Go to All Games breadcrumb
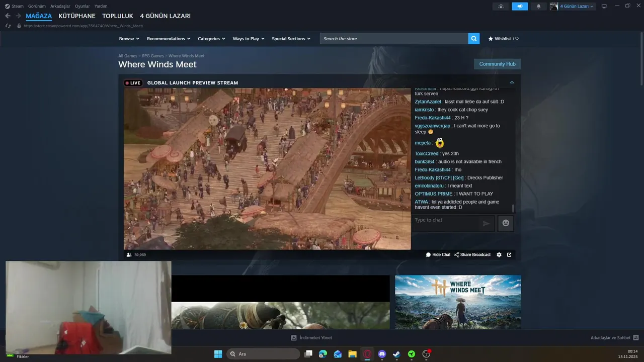644x362 pixels. click(128, 56)
